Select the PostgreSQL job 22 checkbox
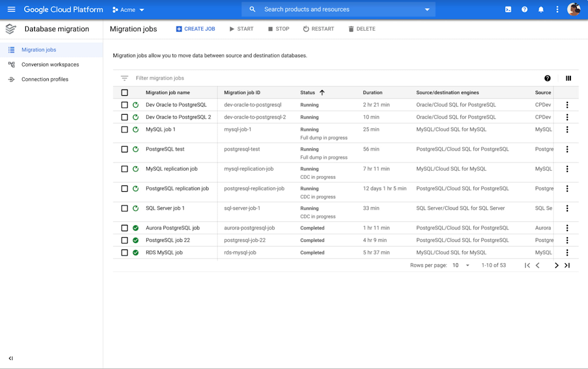Screen dimensions: 588x369 (125, 240)
